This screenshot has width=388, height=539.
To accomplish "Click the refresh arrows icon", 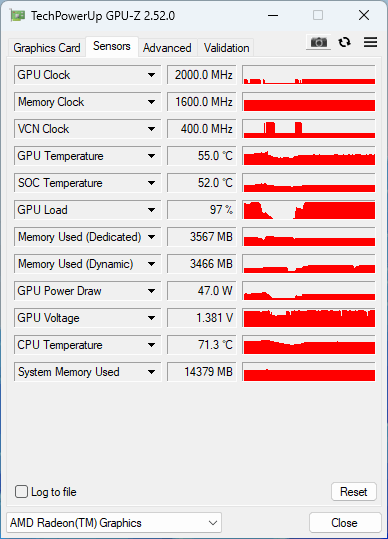I will click(344, 42).
